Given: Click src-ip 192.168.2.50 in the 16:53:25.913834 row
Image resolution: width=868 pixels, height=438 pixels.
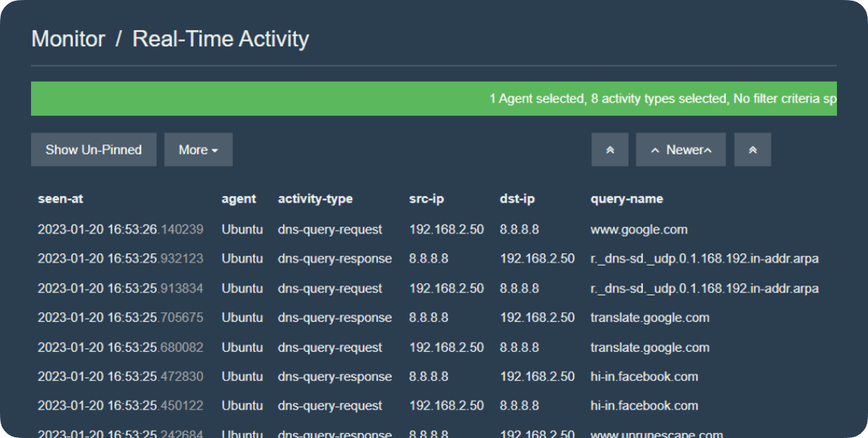Looking at the screenshot, I should 447,288.
